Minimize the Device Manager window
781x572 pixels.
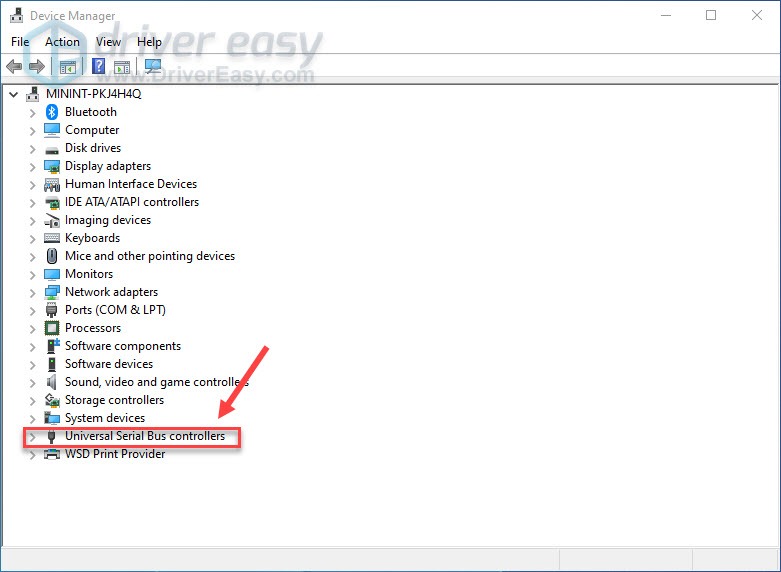[x=666, y=15]
